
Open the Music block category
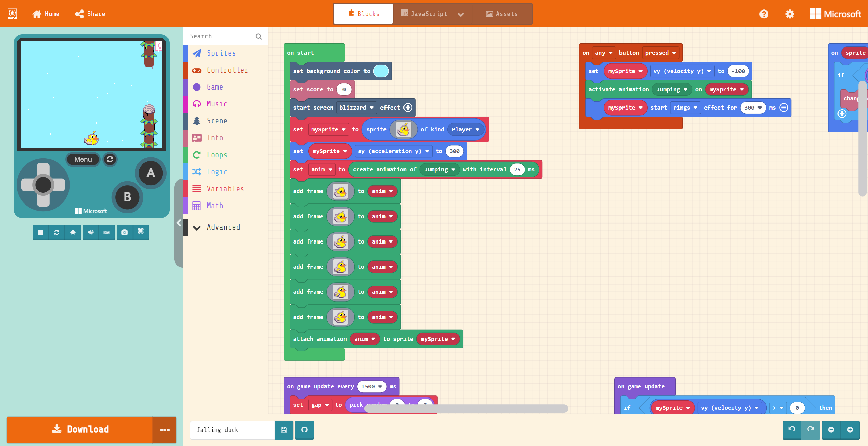216,104
